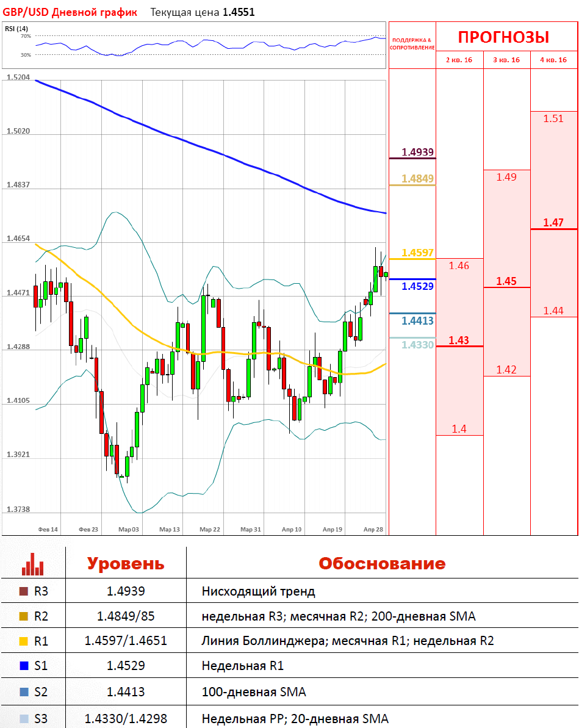The width and height of the screenshot is (579, 728).
Task: Click the 'Апр 28' date label
Action: pos(373,529)
